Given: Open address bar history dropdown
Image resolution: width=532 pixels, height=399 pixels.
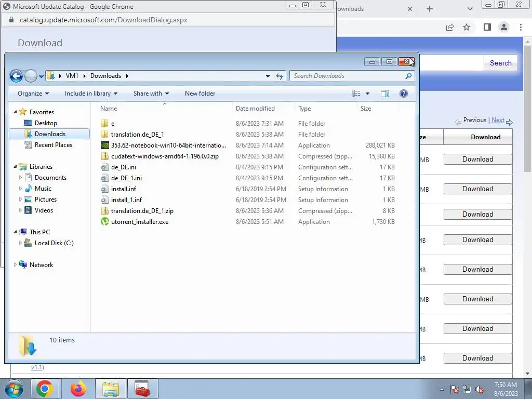Looking at the screenshot, I should click(x=268, y=76).
